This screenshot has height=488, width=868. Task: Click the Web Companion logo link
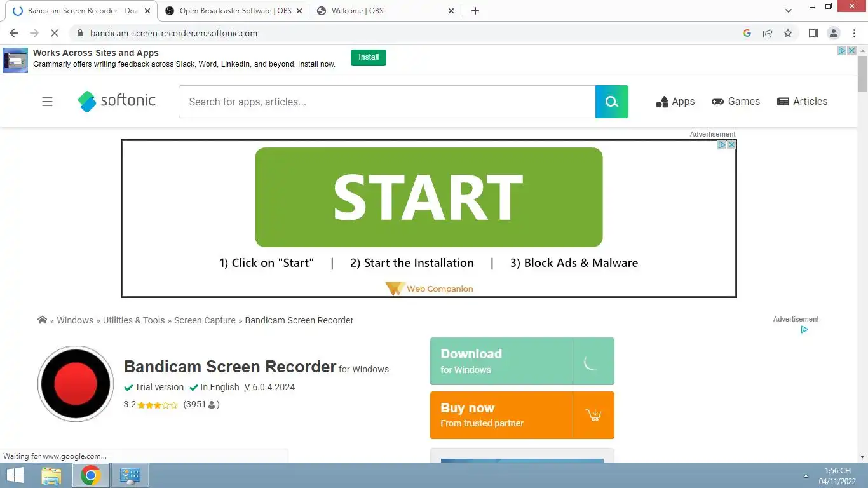click(x=429, y=288)
